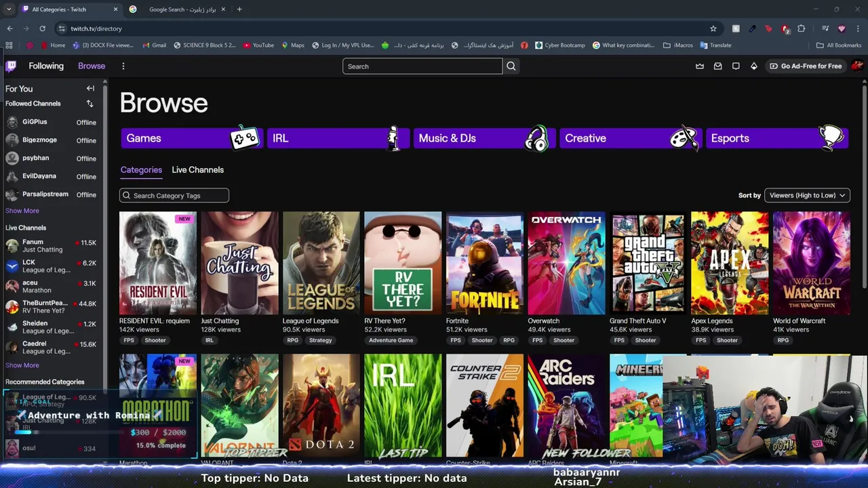Click the Music & DJs banner
868x488 pixels.
484,138
